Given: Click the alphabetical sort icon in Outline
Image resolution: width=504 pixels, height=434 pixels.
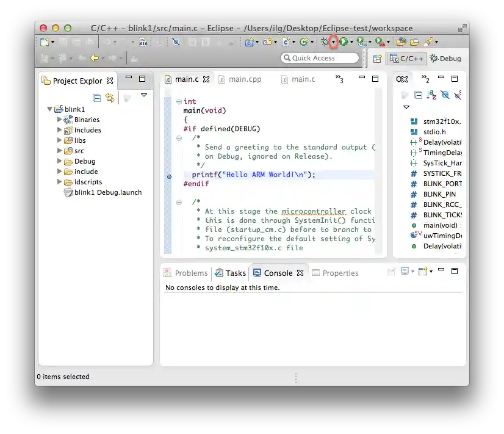Looking at the screenshot, I should pos(431,95).
